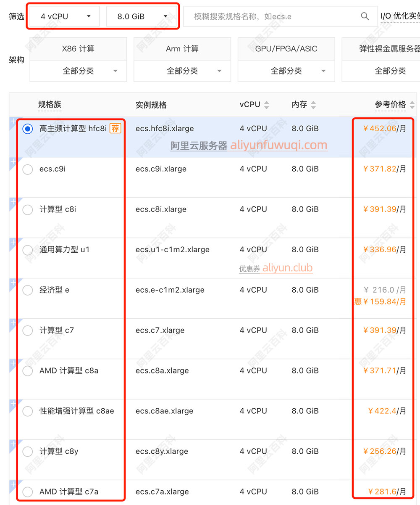Click the ¥371.82/月 price
Viewport: 420px width, 505px height.
[384, 169]
